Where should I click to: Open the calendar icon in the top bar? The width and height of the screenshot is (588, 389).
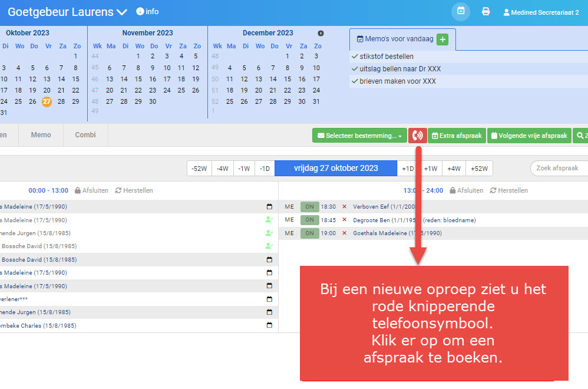coord(461,12)
